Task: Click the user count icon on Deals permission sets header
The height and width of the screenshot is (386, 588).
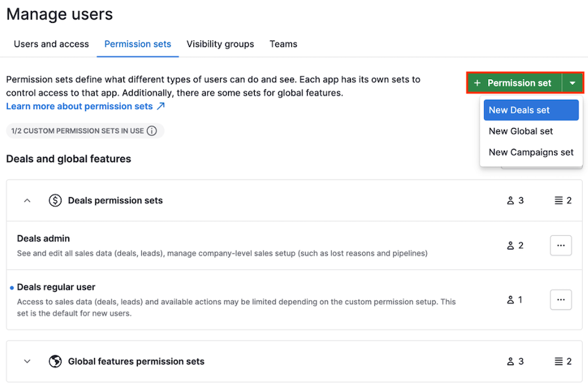Action: pos(510,201)
